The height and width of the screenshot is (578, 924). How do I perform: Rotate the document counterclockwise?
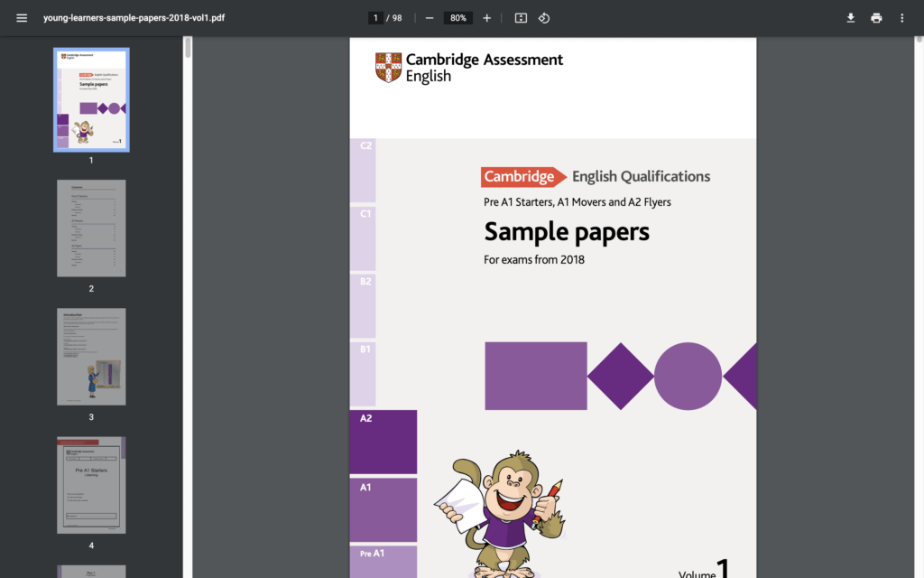coord(544,18)
